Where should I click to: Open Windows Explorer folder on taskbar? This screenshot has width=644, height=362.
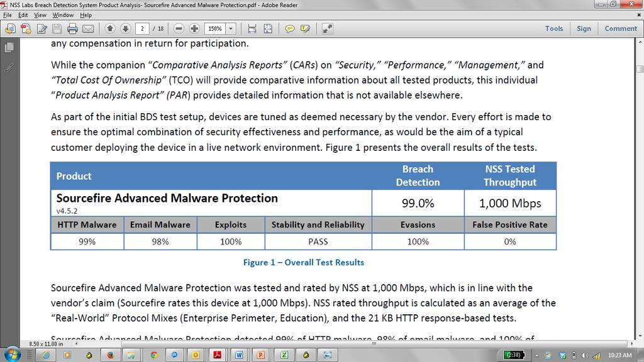tap(131, 355)
